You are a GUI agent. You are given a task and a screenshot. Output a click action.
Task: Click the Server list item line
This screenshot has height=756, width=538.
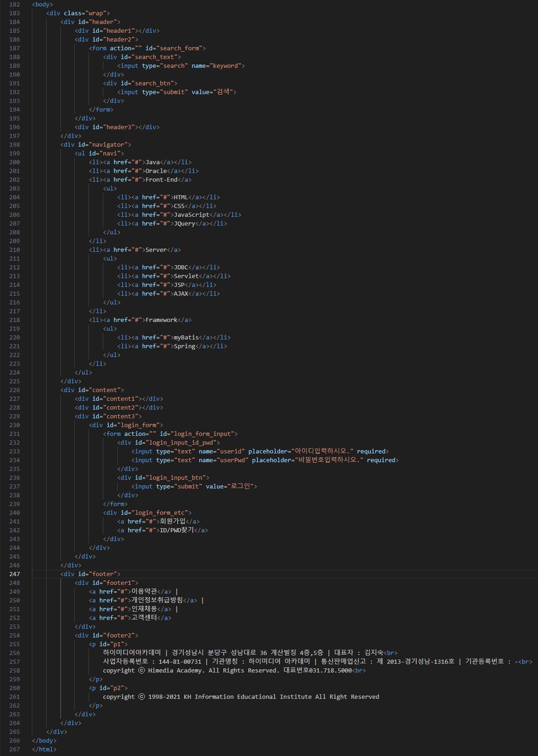coord(135,250)
